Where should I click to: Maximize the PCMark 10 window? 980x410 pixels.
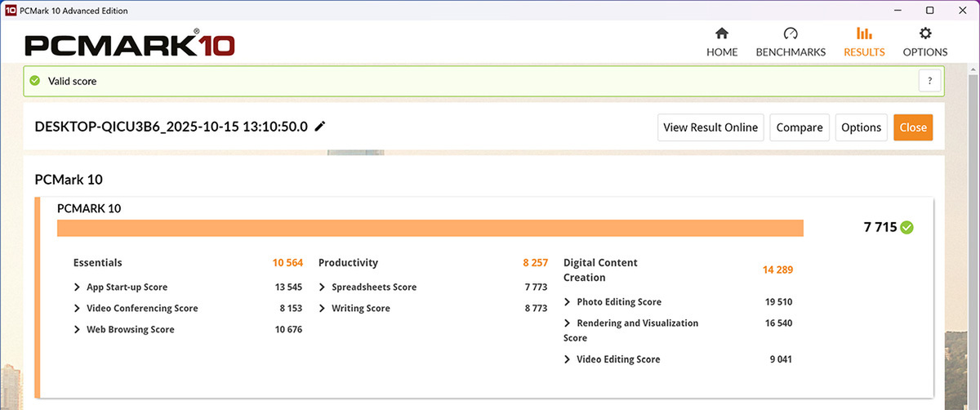click(929, 10)
